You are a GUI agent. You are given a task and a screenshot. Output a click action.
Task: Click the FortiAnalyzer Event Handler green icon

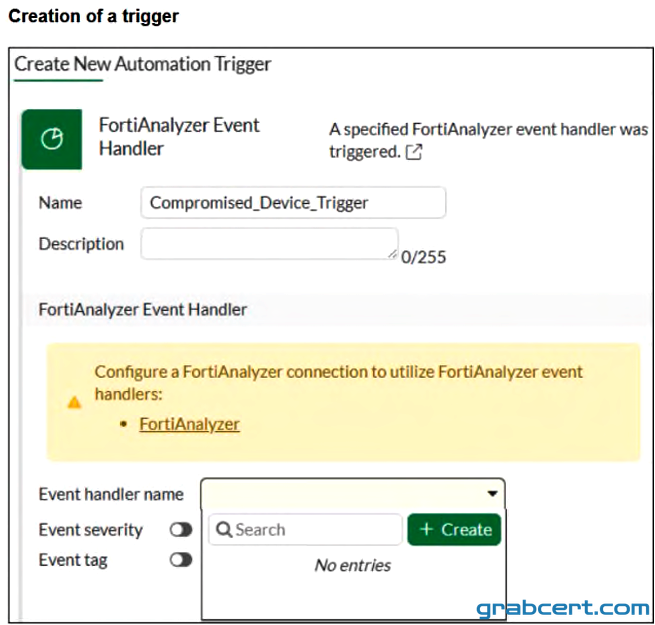(x=52, y=139)
